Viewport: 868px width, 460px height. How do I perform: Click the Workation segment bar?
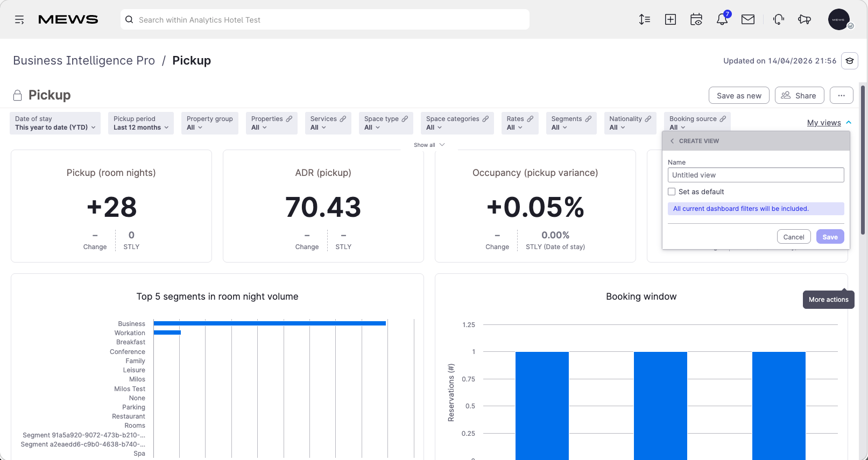click(167, 332)
